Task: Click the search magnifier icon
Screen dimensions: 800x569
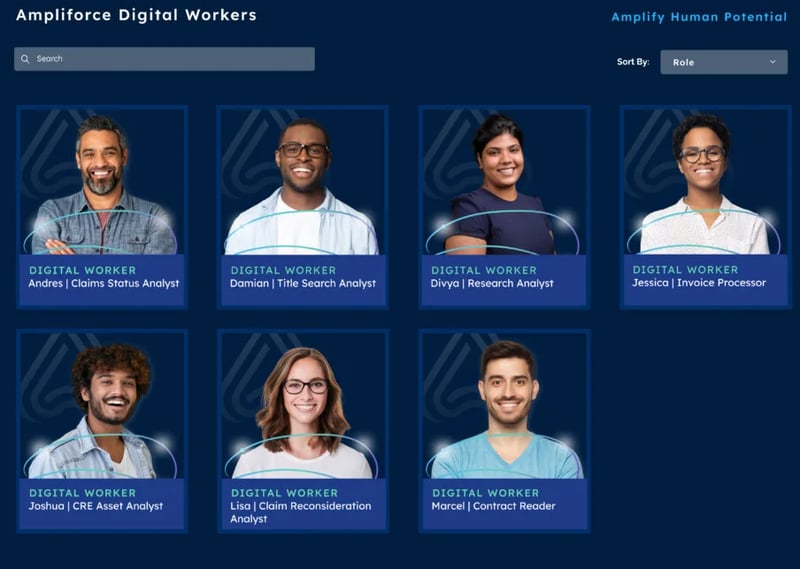Action: (25, 59)
